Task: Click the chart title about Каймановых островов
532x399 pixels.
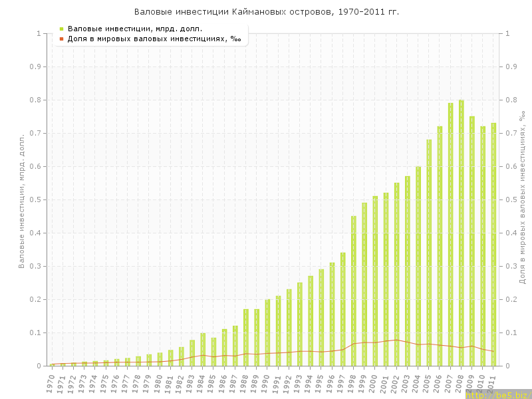Action: point(266,11)
